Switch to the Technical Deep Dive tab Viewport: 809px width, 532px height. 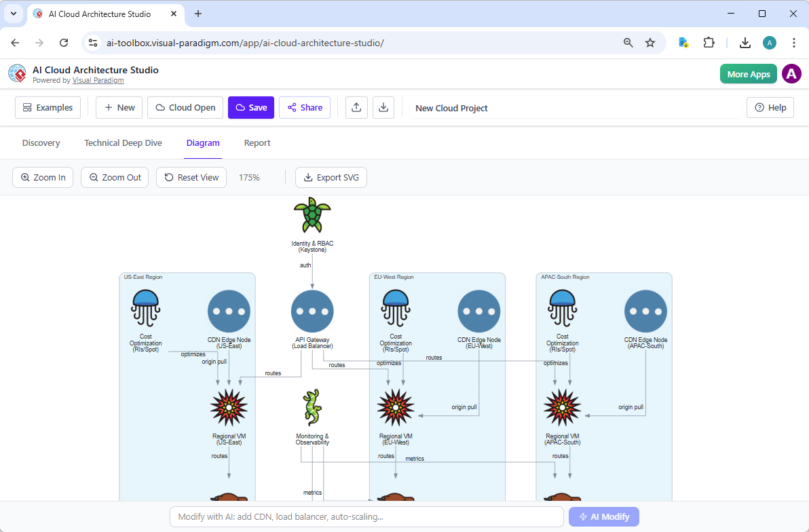[x=123, y=142]
